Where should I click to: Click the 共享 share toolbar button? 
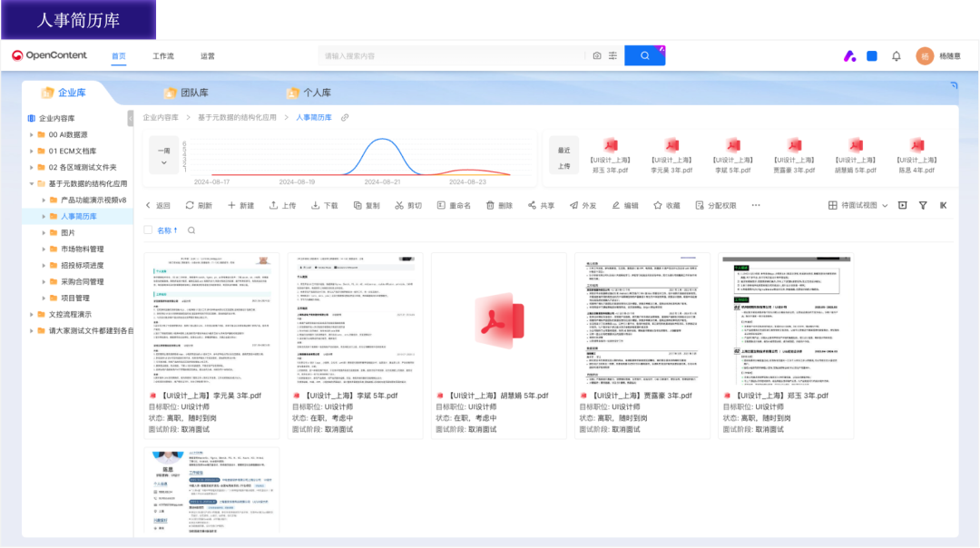tap(541, 205)
